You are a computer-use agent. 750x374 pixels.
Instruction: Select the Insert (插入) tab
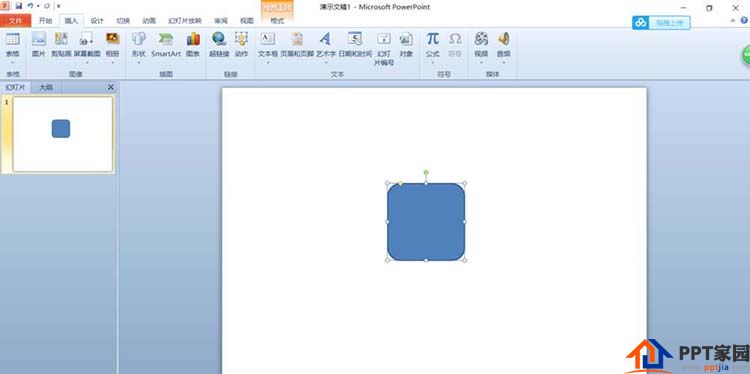pos(71,21)
